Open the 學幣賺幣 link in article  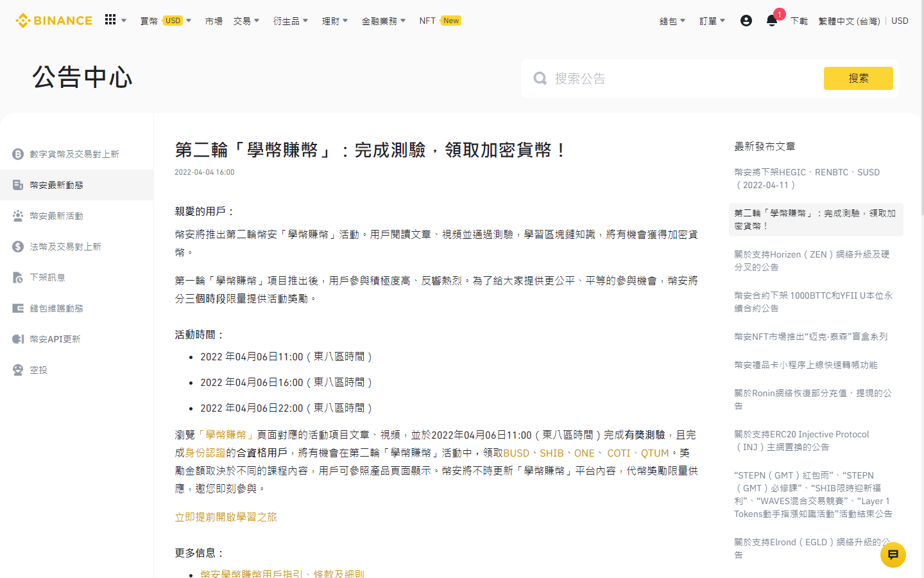click(x=226, y=435)
